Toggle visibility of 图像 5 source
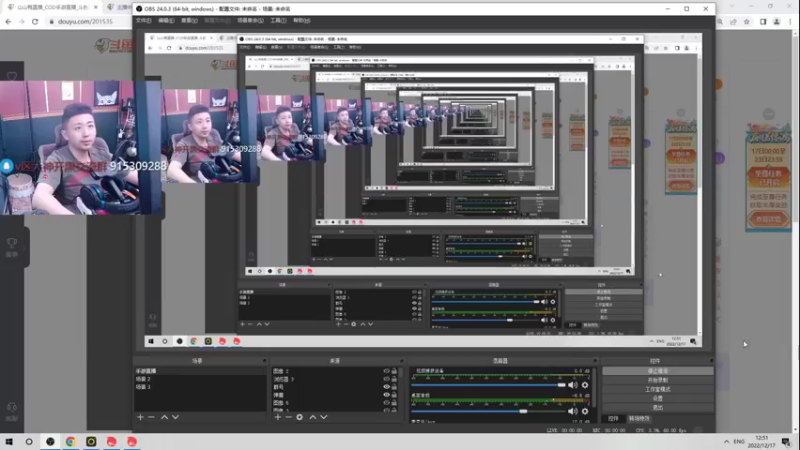 coord(386,403)
